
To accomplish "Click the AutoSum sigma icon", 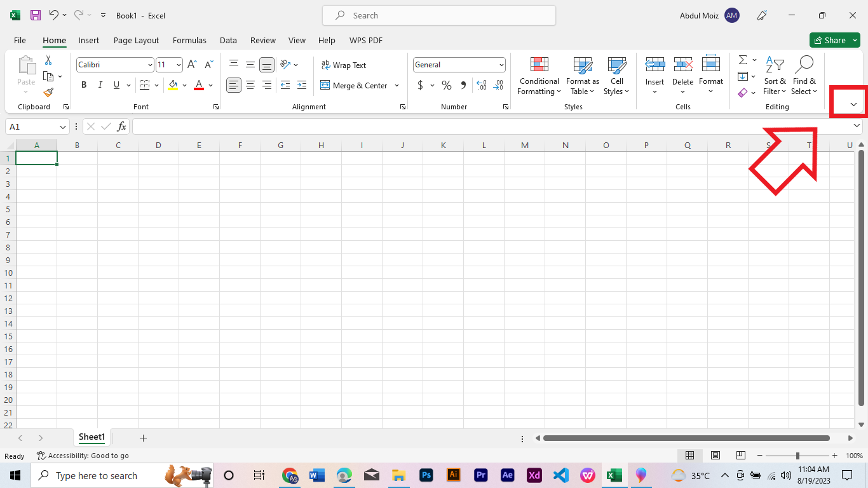I will point(743,60).
